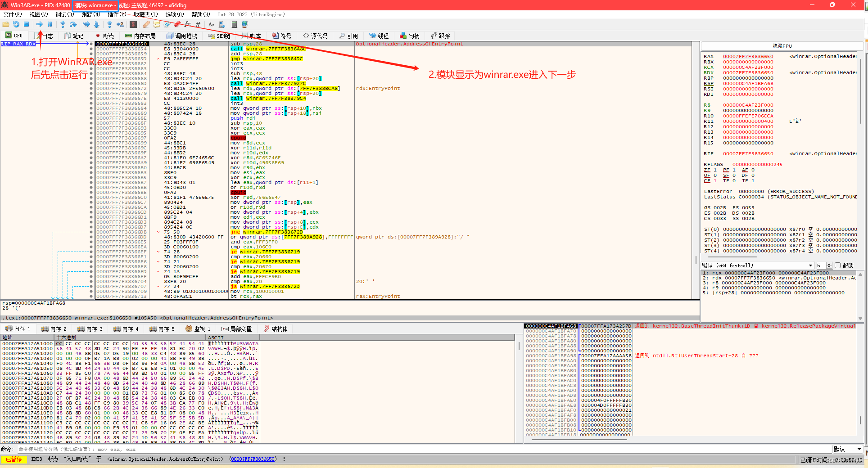Find intermodular calls toolbar icon

(x=222, y=24)
